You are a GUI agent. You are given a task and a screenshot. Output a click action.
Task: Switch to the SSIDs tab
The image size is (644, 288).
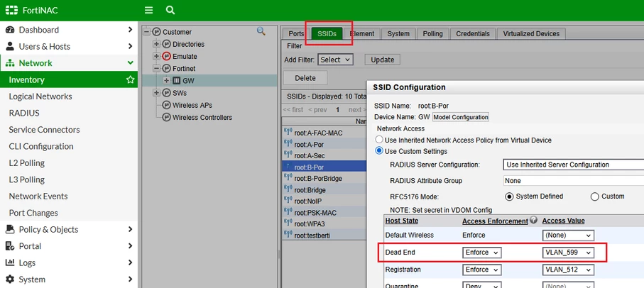tap(327, 33)
